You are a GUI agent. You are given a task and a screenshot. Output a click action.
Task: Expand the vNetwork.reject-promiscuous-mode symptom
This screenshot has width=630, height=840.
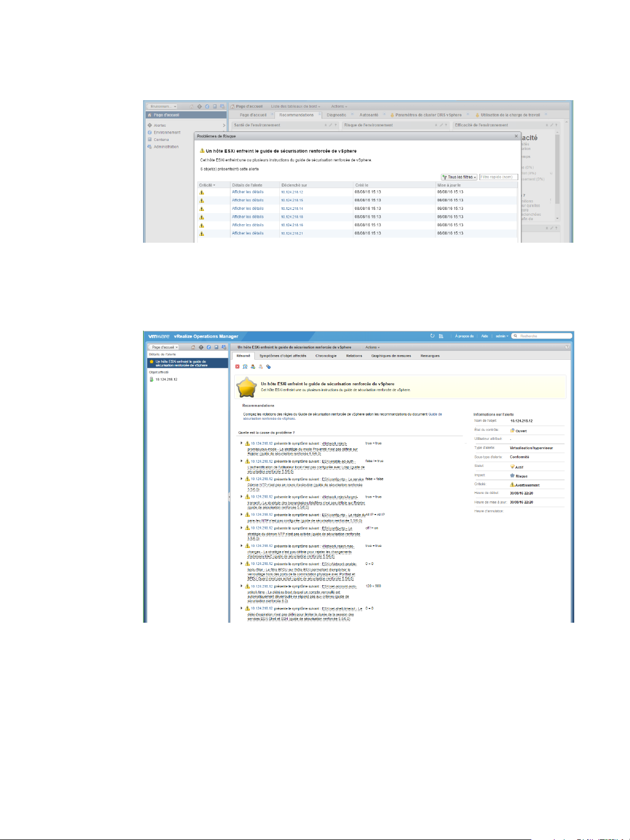click(x=241, y=443)
